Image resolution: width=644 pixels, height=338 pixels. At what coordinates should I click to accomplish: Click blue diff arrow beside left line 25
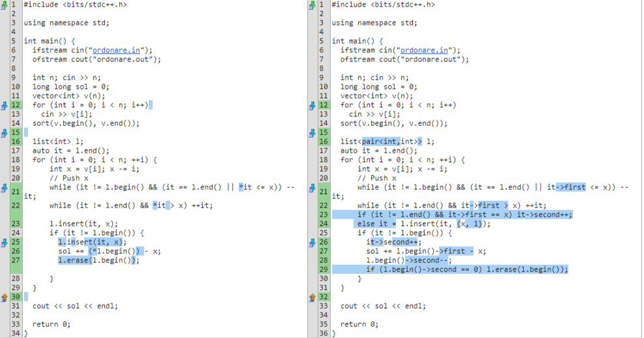(4, 243)
